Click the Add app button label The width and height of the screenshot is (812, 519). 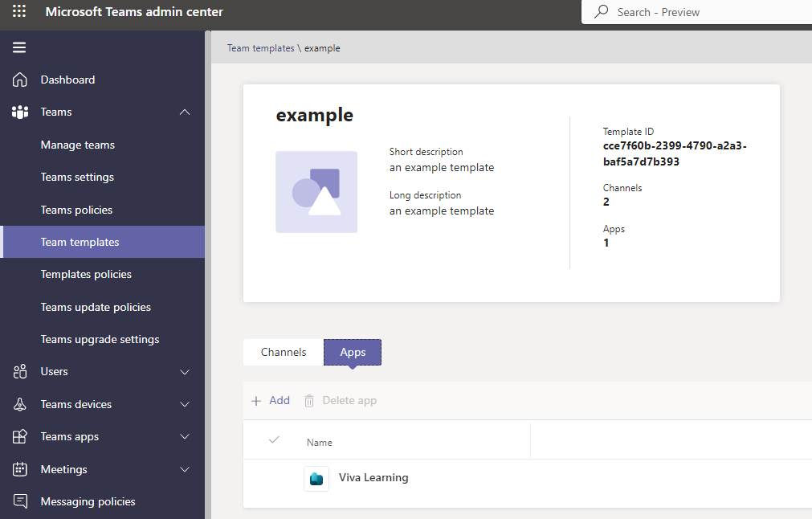point(280,400)
